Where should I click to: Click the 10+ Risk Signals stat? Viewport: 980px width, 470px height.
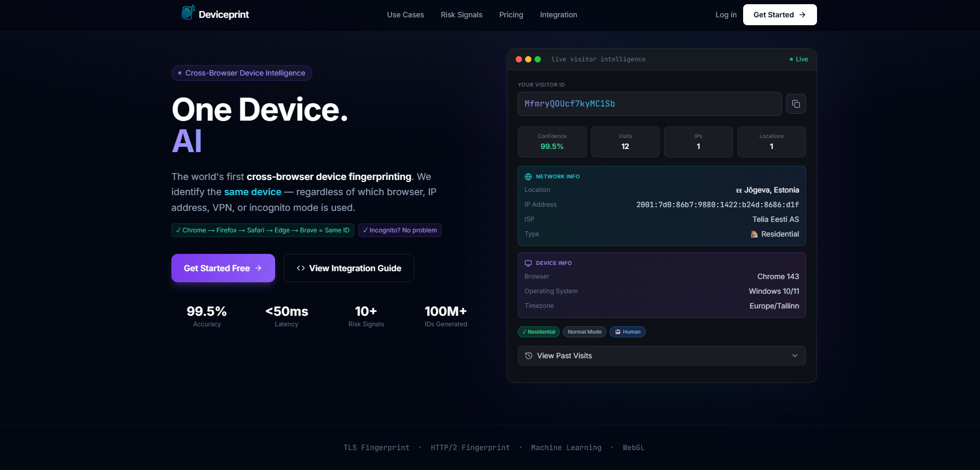(x=366, y=316)
